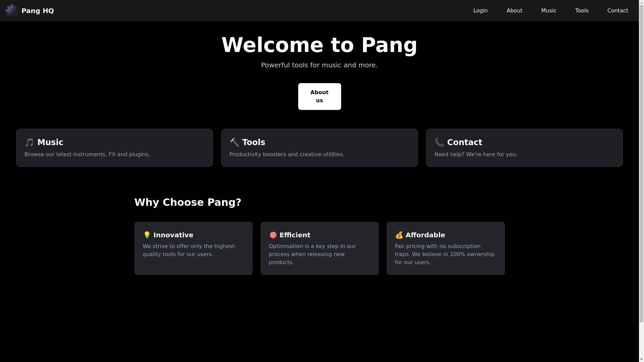
Task: Click the Pang HQ gear logo icon
Action: [12, 11]
